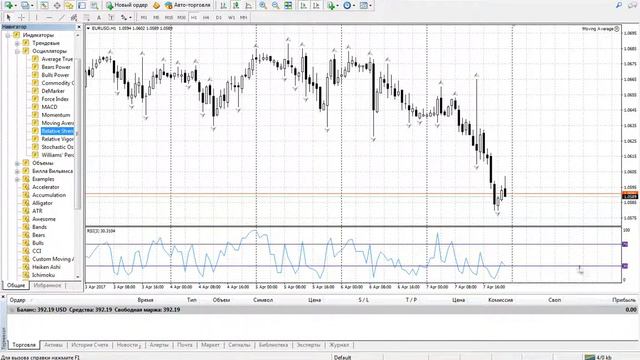Select the Fibonacci Retracement tool
The height and width of the screenshot is (360, 640).
[x=87, y=18]
